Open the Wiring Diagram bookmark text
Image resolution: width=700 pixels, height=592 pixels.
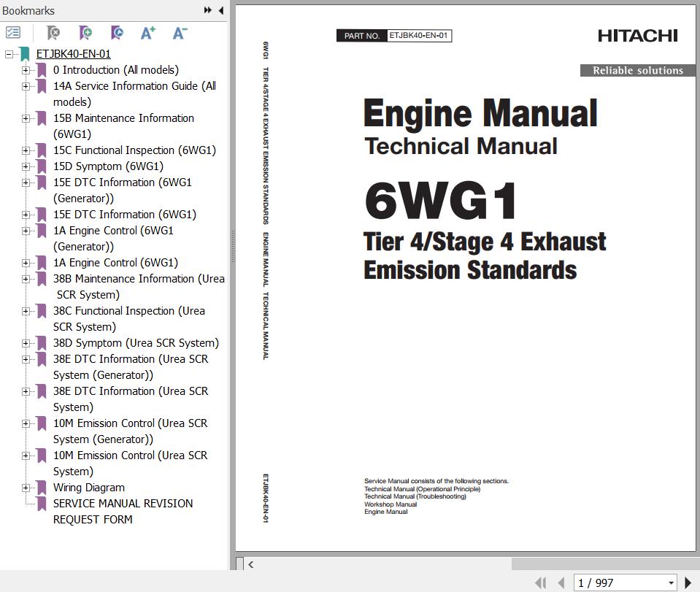coord(89,488)
